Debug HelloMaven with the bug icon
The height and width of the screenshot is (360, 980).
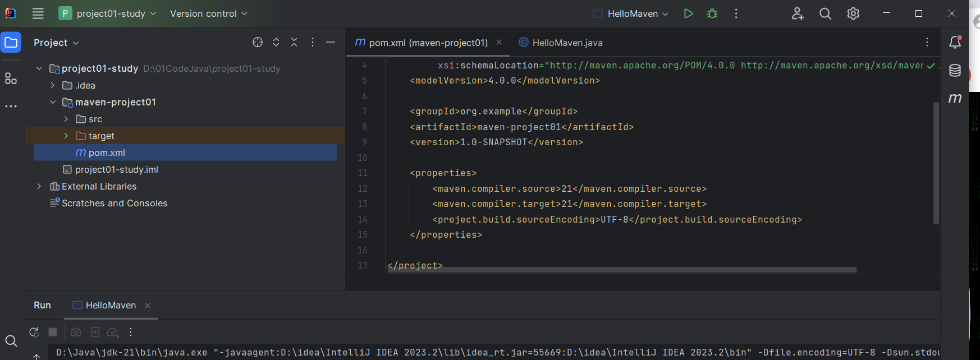(x=712, y=13)
